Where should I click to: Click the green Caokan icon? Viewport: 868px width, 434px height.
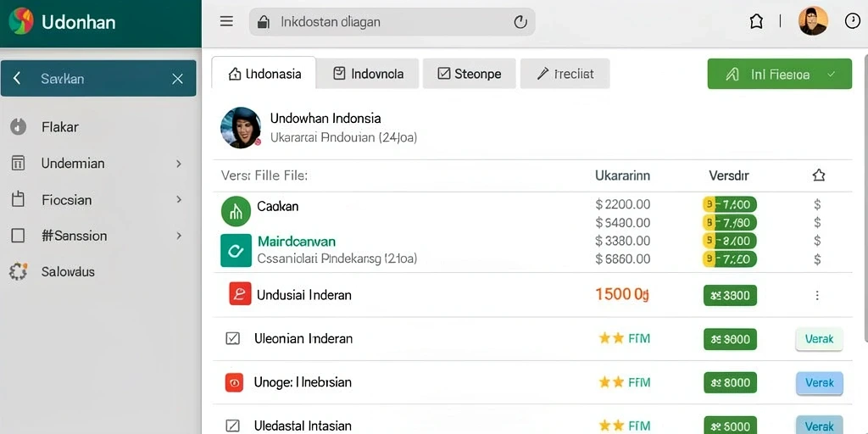coord(236,211)
